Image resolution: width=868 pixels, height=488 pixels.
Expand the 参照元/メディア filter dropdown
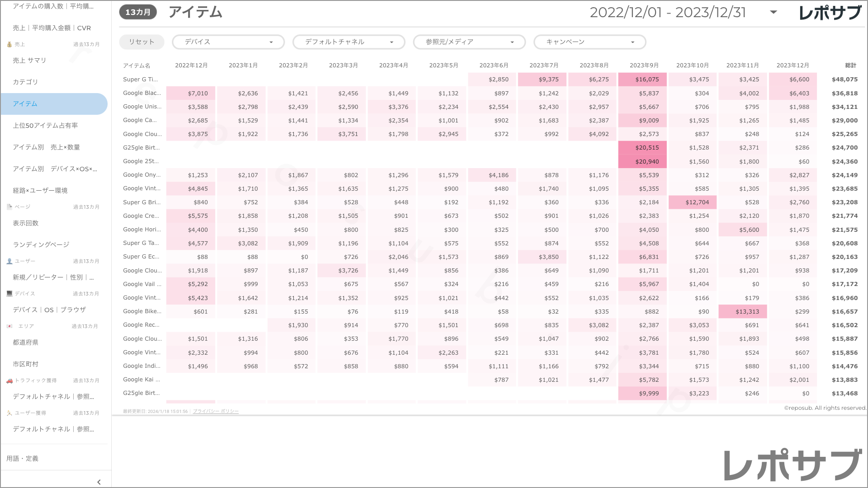click(469, 42)
